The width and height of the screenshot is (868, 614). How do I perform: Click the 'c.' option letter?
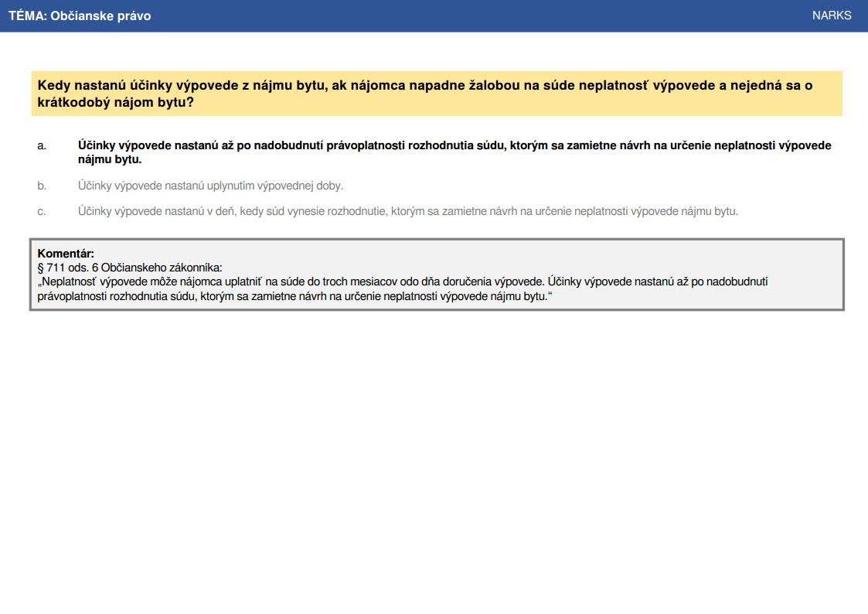click(42, 211)
